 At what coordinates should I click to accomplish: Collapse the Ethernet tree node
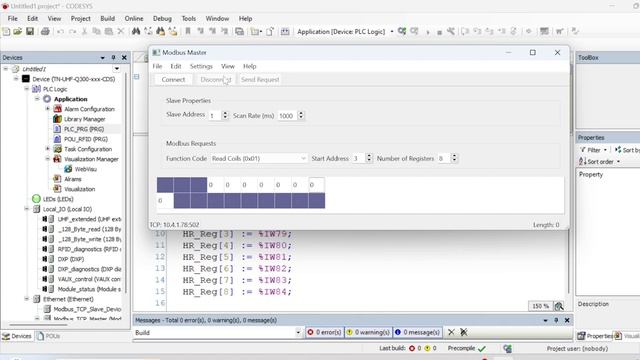tap(26, 299)
